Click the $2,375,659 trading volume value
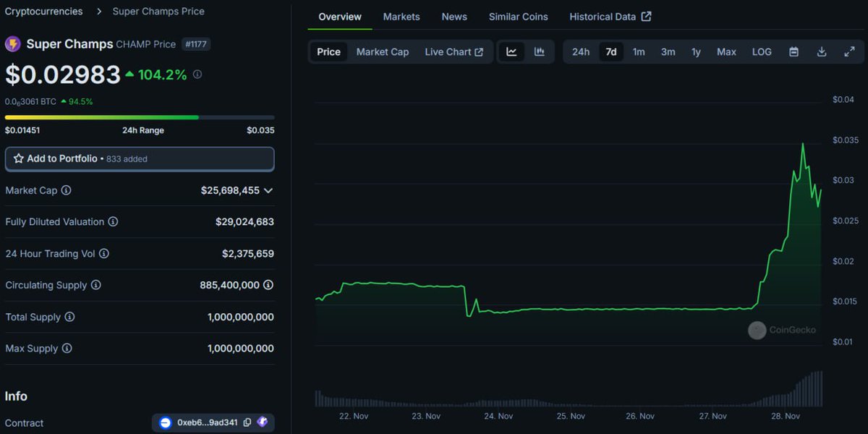 (248, 254)
